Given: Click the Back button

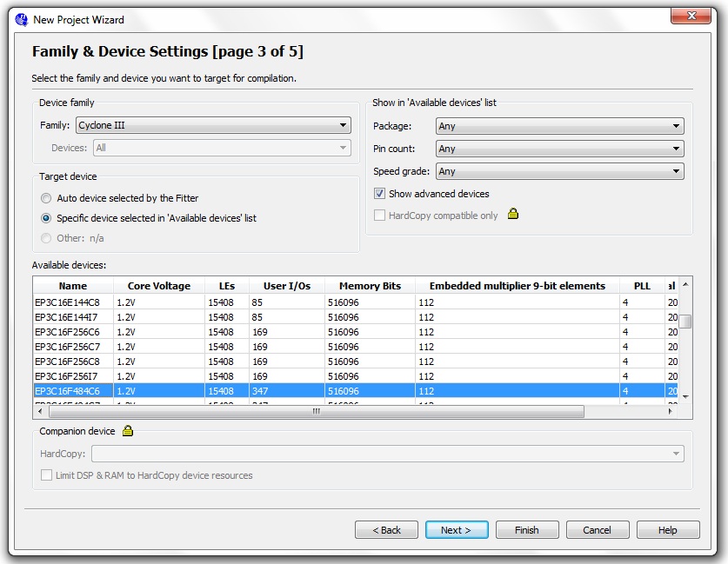Looking at the screenshot, I should pos(386,529).
